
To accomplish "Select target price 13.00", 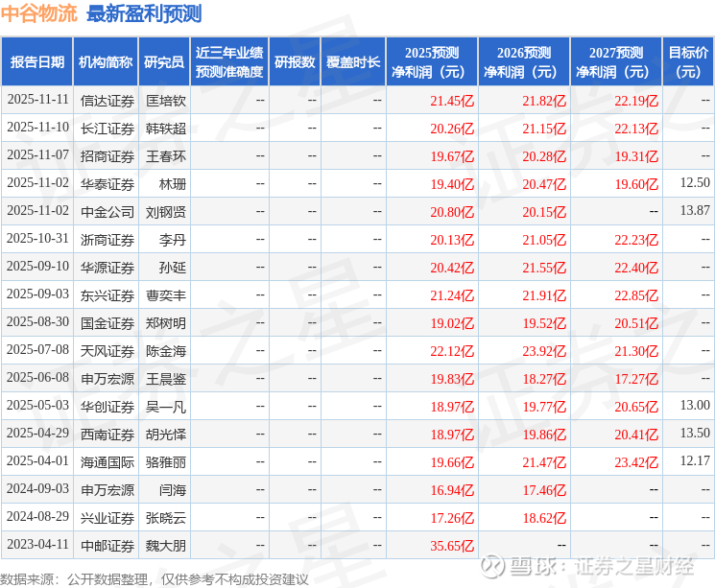I will click(x=695, y=405).
